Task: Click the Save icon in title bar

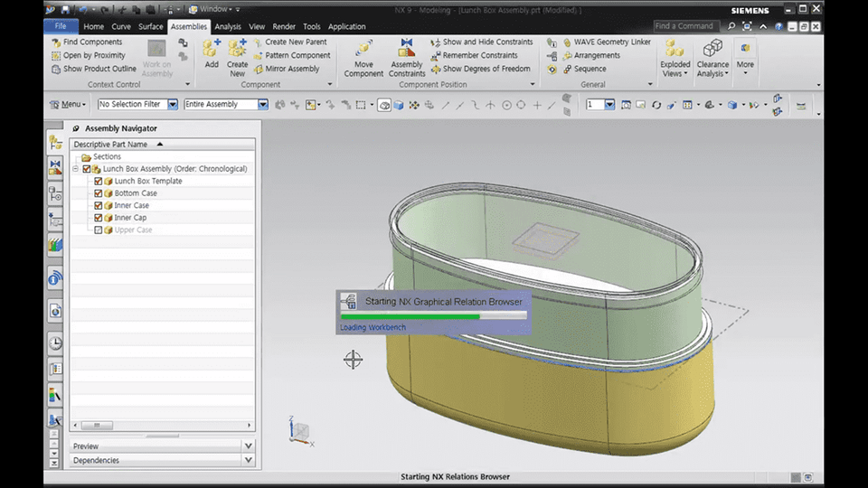Action: coord(65,9)
